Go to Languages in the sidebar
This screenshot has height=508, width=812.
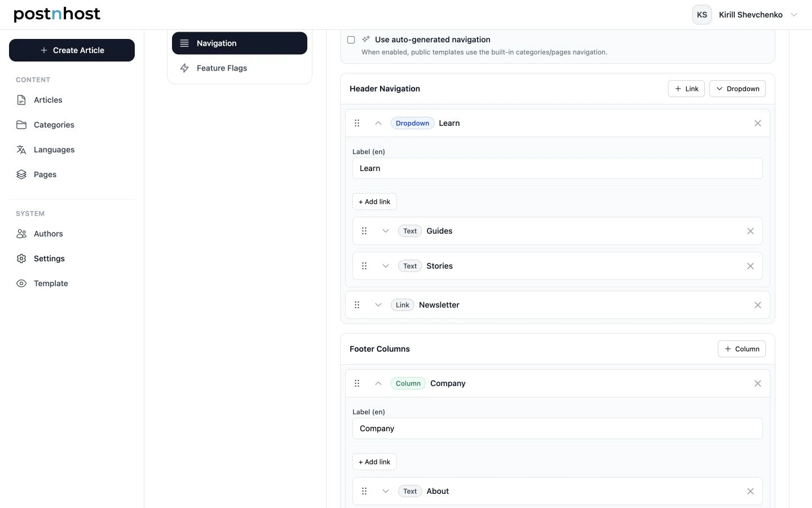[x=72, y=150]
